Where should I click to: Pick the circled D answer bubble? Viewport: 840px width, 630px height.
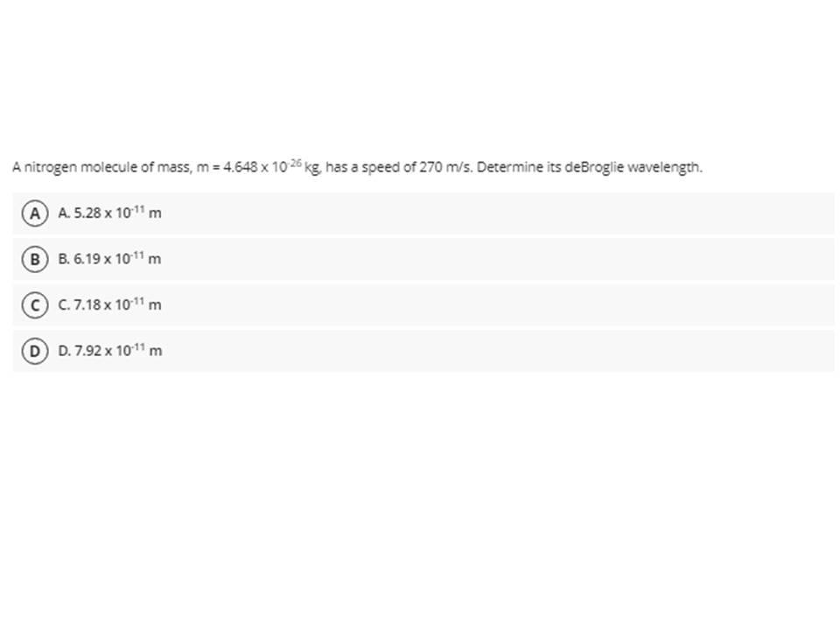(x=35, y=352)
